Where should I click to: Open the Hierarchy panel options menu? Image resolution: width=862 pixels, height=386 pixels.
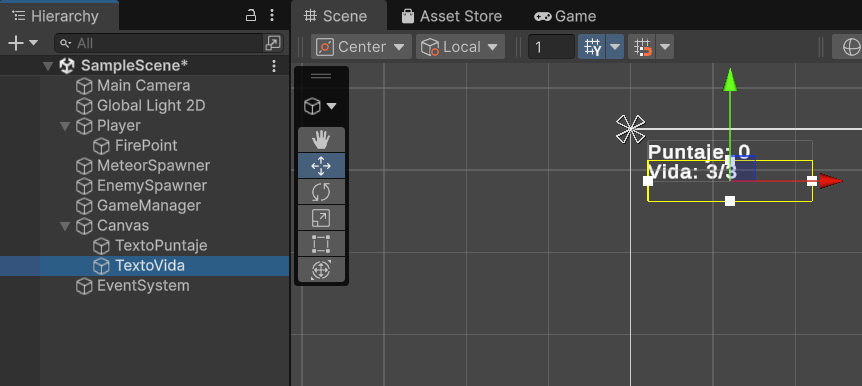pyautogui.click(x=272, y=15)
